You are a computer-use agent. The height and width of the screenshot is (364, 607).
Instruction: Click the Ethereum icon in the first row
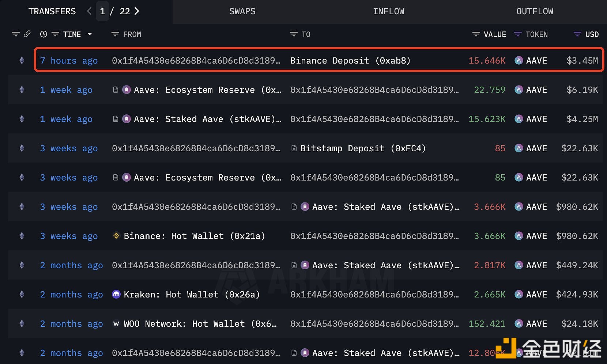tap(22, 60)
